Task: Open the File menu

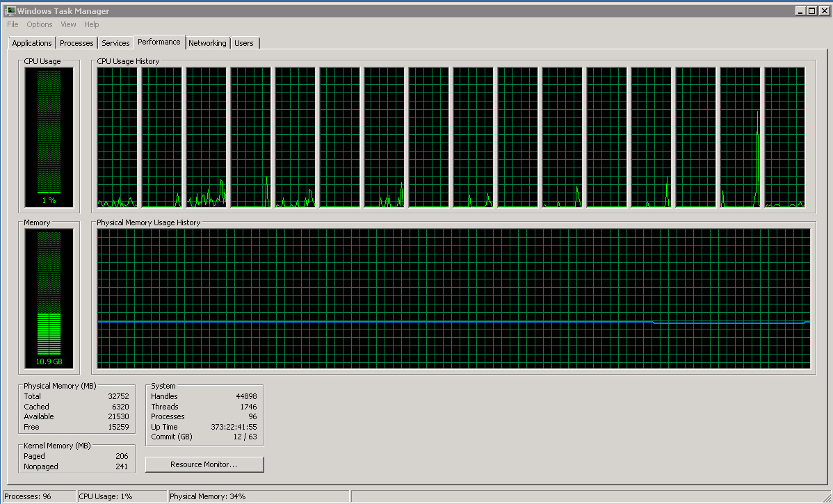Action: (13, 24)
